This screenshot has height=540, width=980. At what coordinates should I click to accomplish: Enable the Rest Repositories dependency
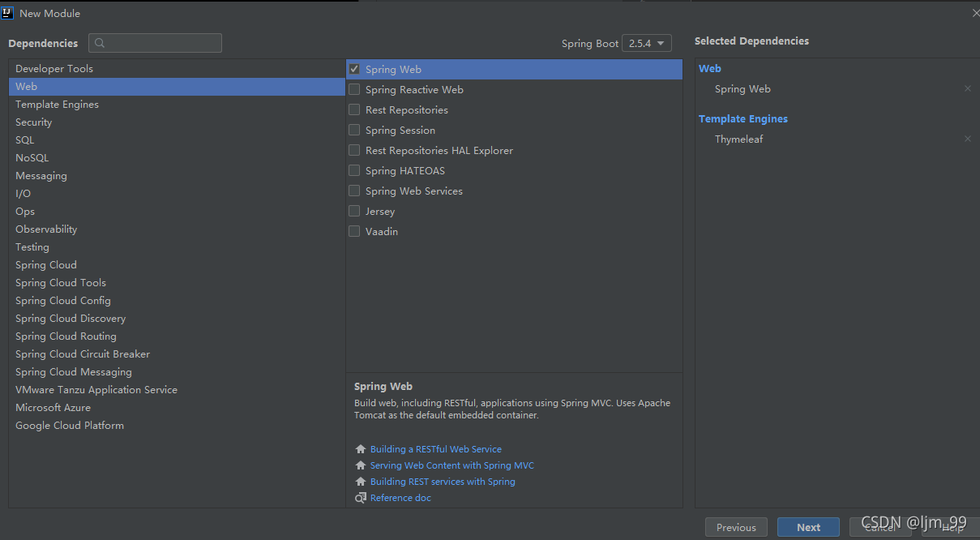click(x=354, y=109)
